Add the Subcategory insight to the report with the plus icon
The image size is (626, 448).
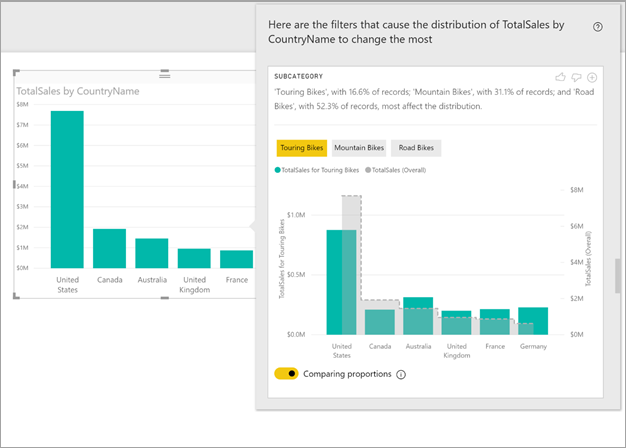pyautogui.click(x=592, y=77)
